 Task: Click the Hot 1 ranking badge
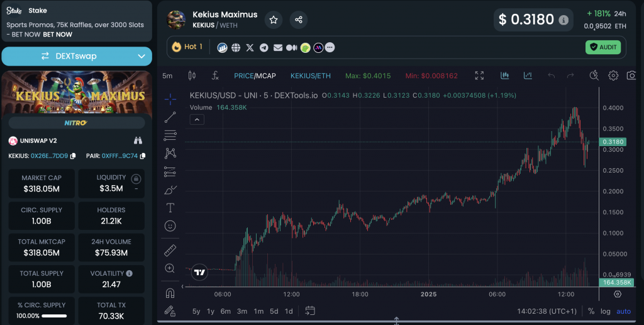tap(187, 47)
